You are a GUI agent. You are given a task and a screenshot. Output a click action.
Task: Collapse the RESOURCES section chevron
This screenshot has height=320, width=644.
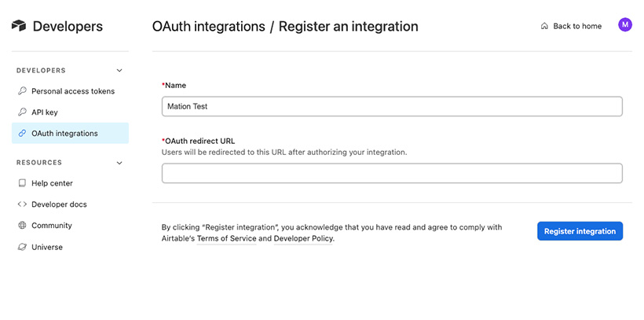point(119,163)
